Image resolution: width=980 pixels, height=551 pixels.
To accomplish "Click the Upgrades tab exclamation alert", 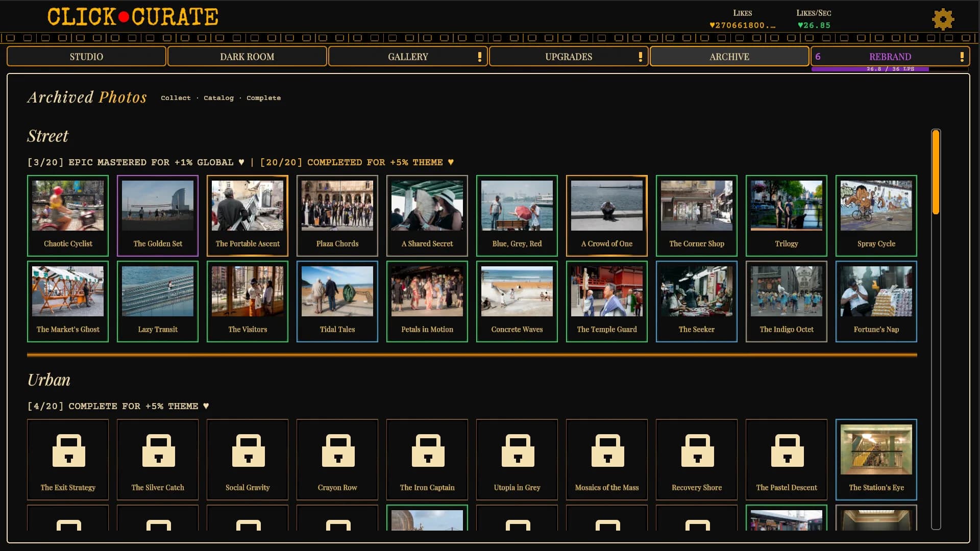I will [640, 57].
